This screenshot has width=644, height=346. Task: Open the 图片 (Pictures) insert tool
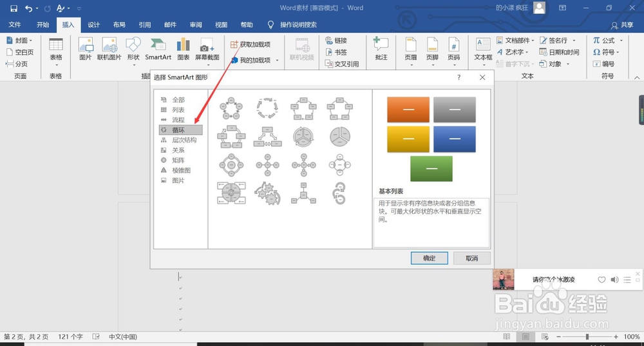click(x=86, y=49)
